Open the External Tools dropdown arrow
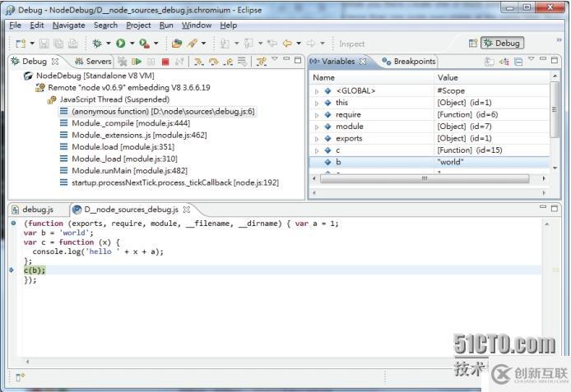The width and height of the screenshot is (571, 392). tap(156, 44)
